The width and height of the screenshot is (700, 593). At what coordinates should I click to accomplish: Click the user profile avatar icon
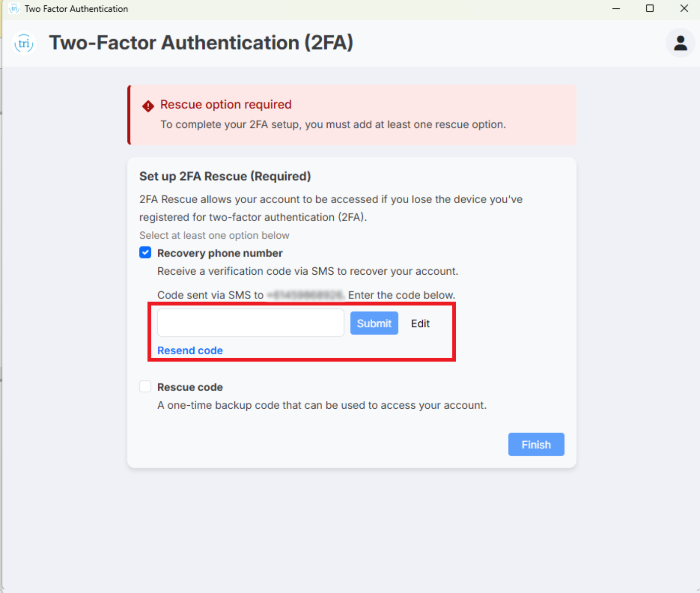(x=680, y=43)
